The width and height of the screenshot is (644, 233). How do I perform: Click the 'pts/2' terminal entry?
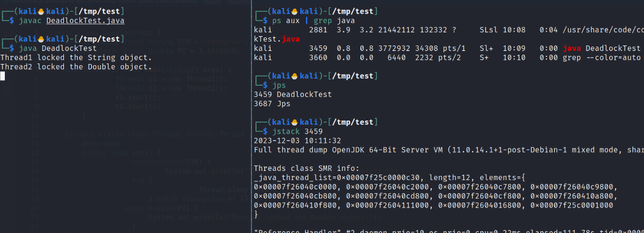click(x=449, y=58)
